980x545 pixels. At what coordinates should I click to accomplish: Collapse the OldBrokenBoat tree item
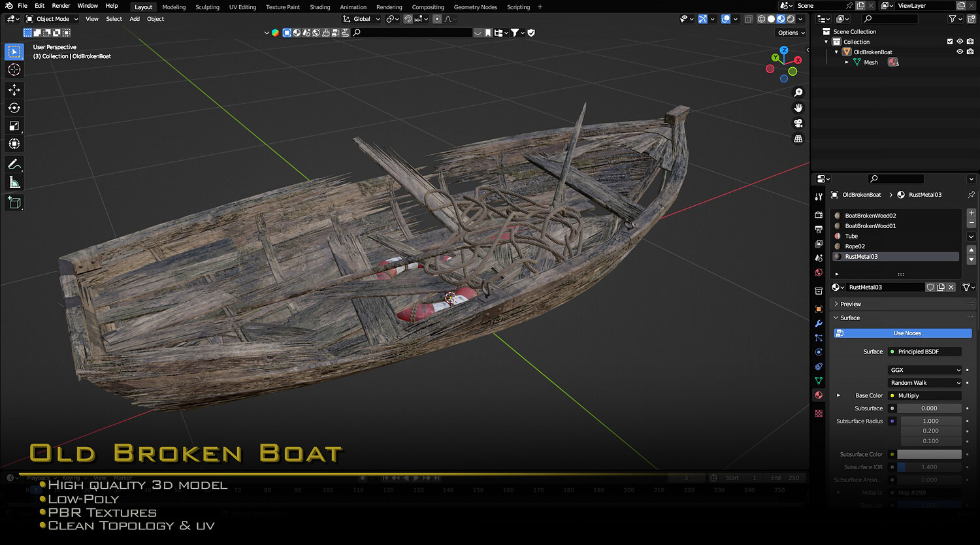coord(836,52)
